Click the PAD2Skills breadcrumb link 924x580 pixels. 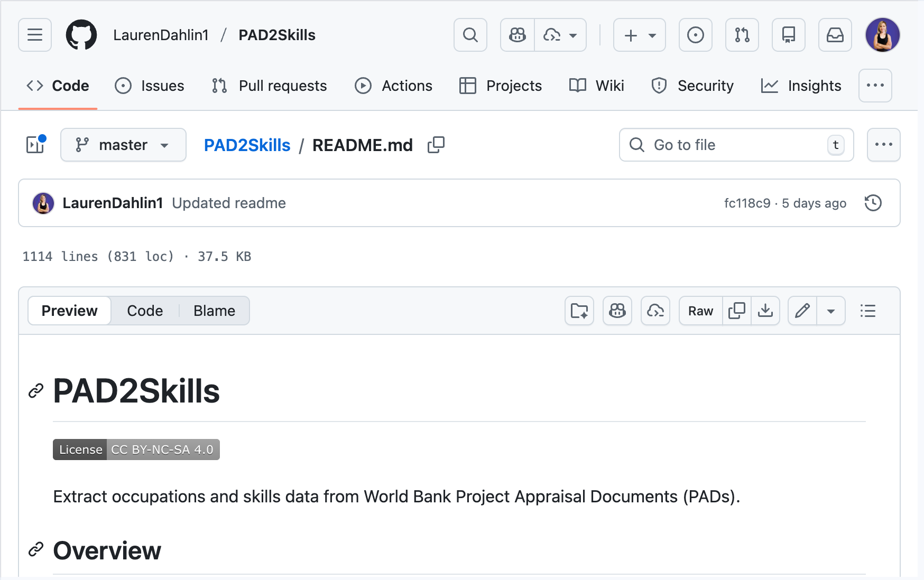click(247, 145)
